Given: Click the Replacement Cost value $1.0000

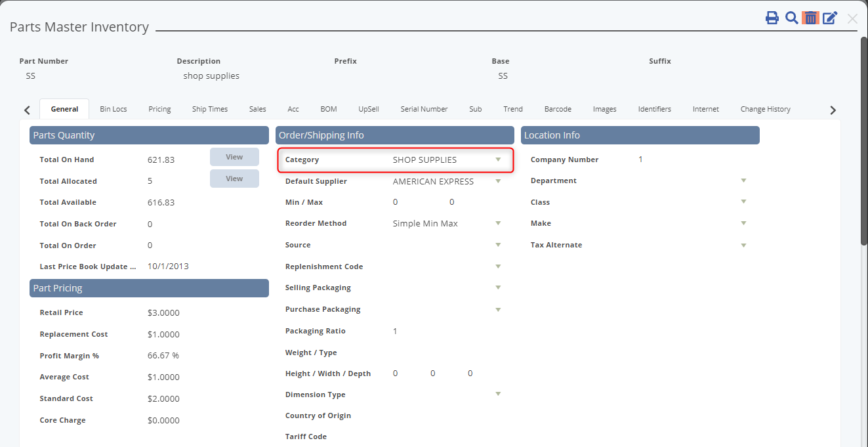Looking at the screenshot, I should coord(163,334).
